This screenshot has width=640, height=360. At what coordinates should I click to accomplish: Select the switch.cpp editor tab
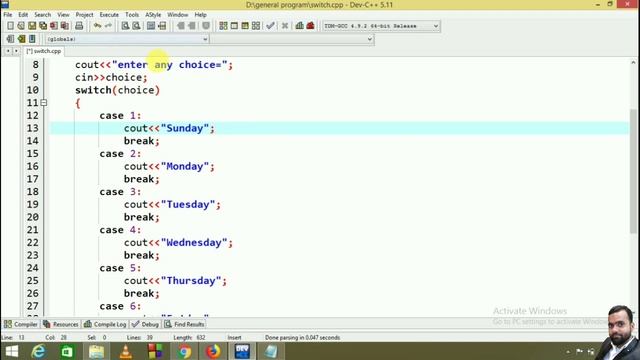tap(44, 51)
